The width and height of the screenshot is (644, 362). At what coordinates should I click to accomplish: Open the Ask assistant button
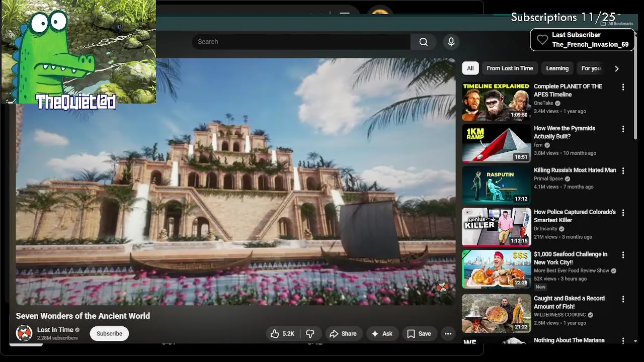[x=382, y=333]
